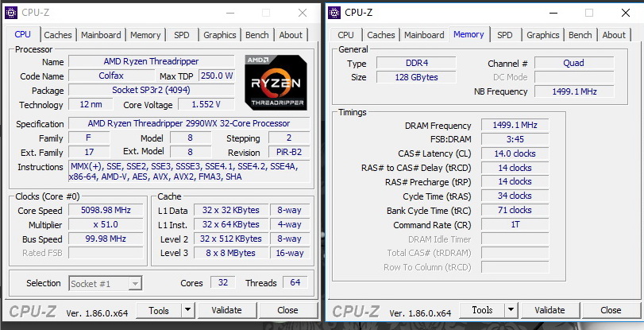644x330 pixels.
Task: Click the '32 x 512 KBytes' Level 2 value
Action: coord(231,239)
